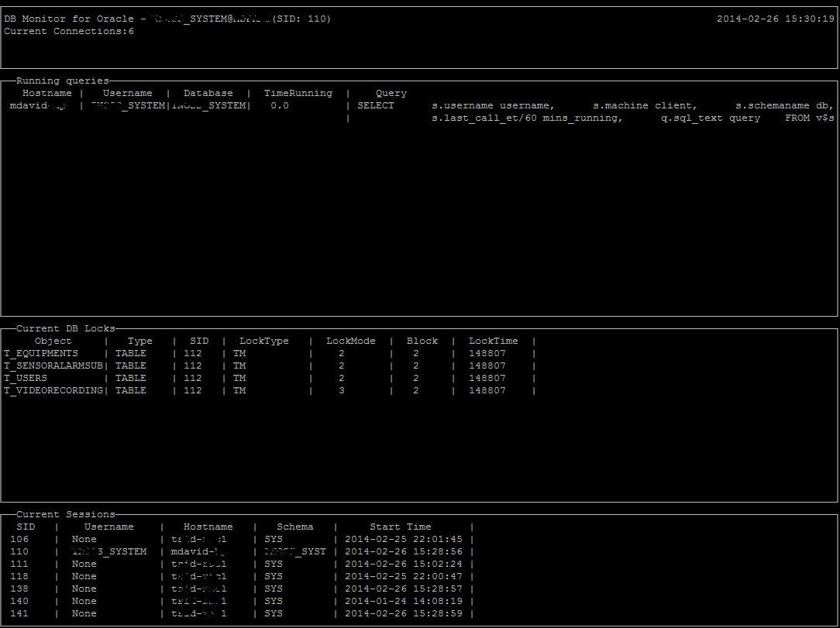Click the Database column header
This screenshot has width=840, height=628.
(208, 93)
